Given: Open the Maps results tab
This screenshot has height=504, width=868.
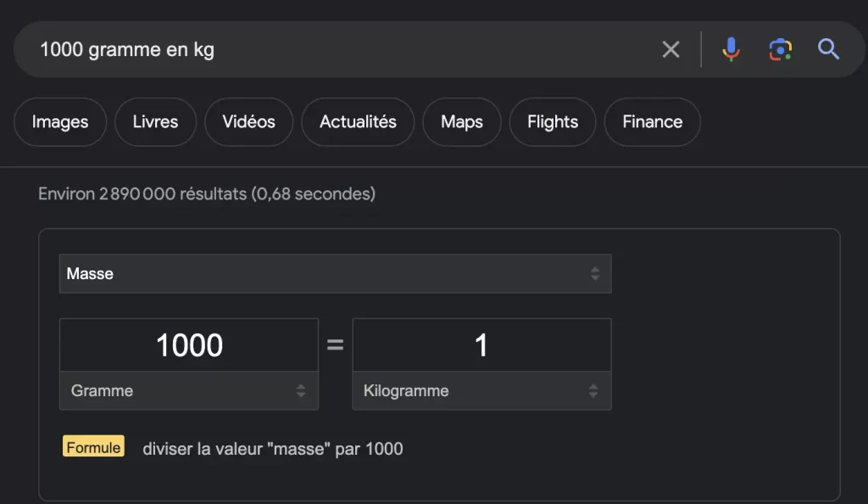Looking at the screenshot, I should (x=461, y=122).
